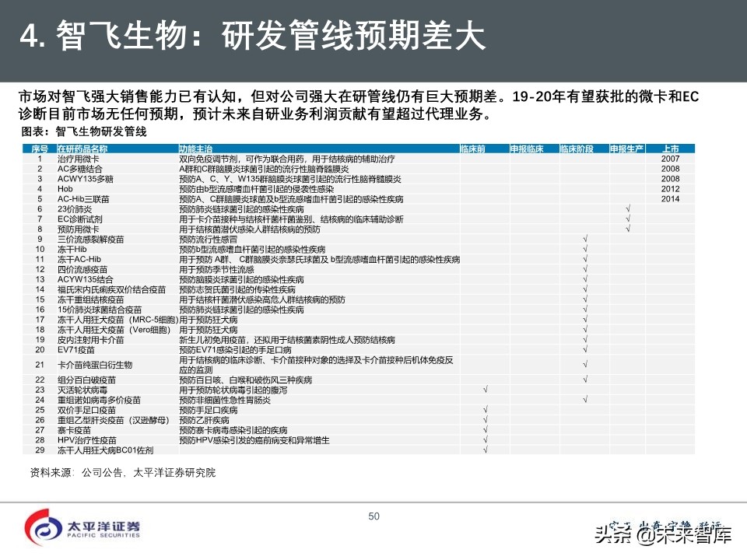Viewport: 747px width, 560px height.
Task: Click the year '2008' in the AC多糖结合 row
Action: point(670,169)
